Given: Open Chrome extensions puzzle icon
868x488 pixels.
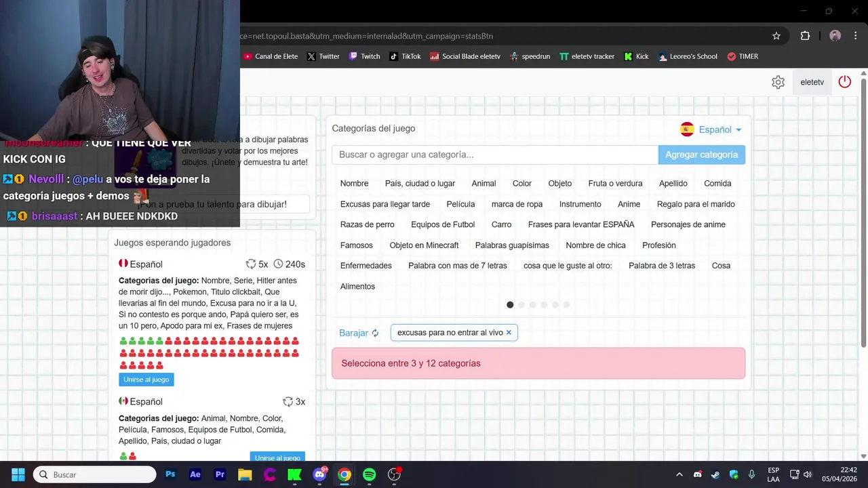Looking at the screenshot, I should (806, 36).
